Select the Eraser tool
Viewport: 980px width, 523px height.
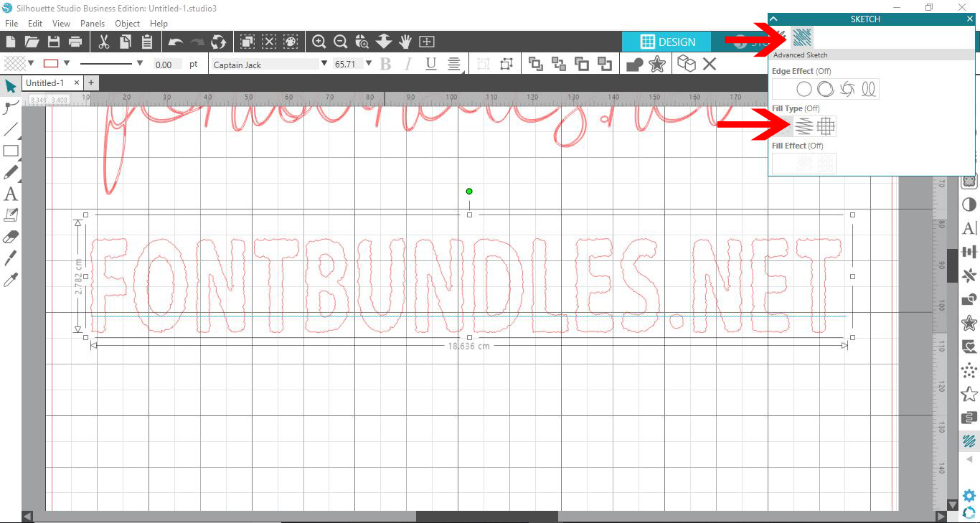[11, 237]
